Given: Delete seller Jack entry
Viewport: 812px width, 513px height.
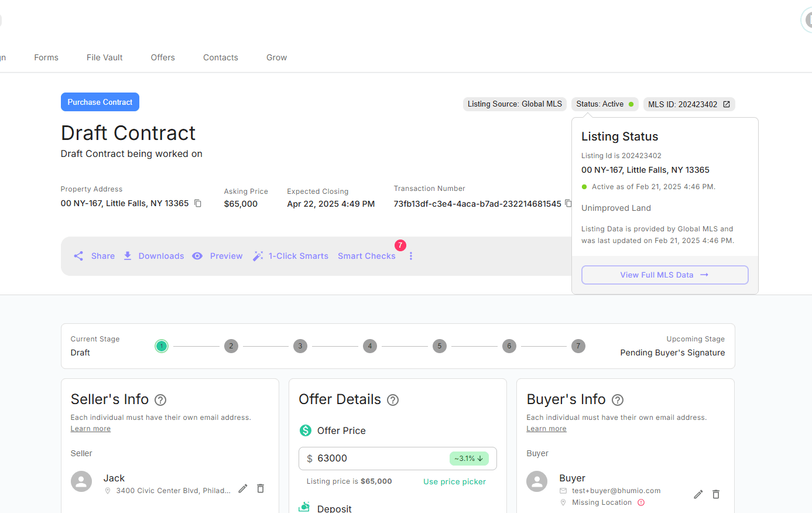Looking at the screenshot, I should (x=261, y=488).
